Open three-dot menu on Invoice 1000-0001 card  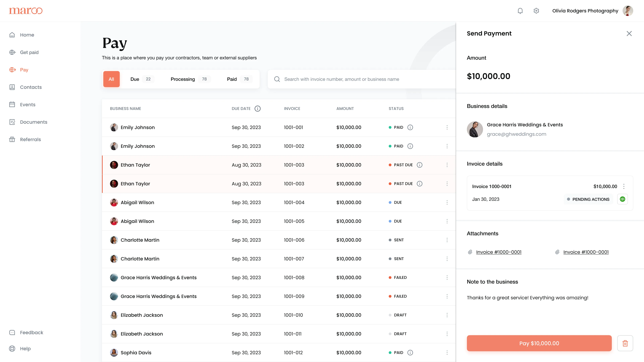coord(624,186)
